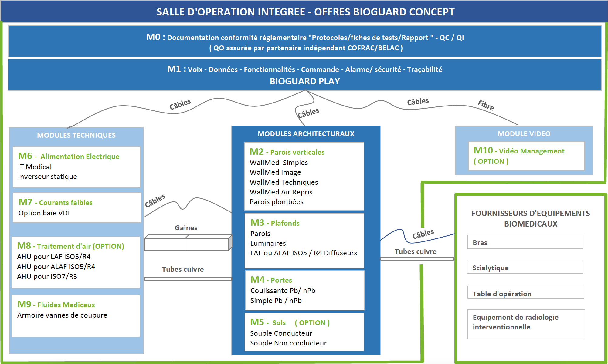The height and width of the screenshot is (364, 608).
Task: Click the Gaines duct shape
Action: tap(188, 243)
